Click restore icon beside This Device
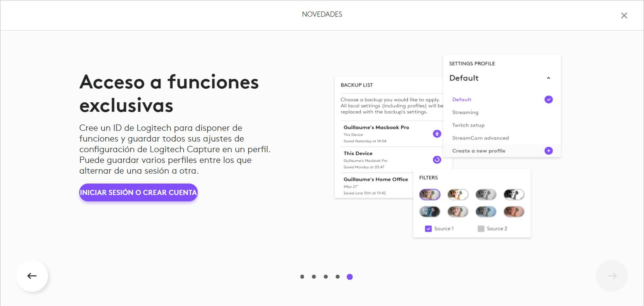Image resolution: width=644 pixels, height=306 pixels. point(437,160)
